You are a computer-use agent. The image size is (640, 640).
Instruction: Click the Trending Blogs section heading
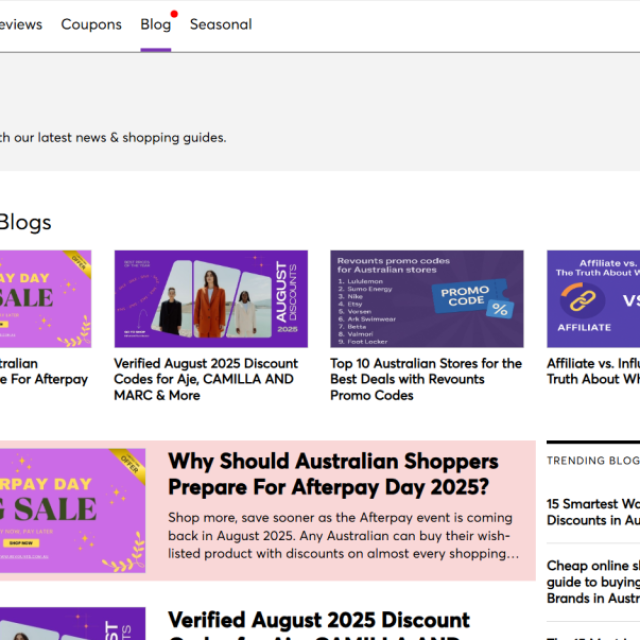coord(593,460)
